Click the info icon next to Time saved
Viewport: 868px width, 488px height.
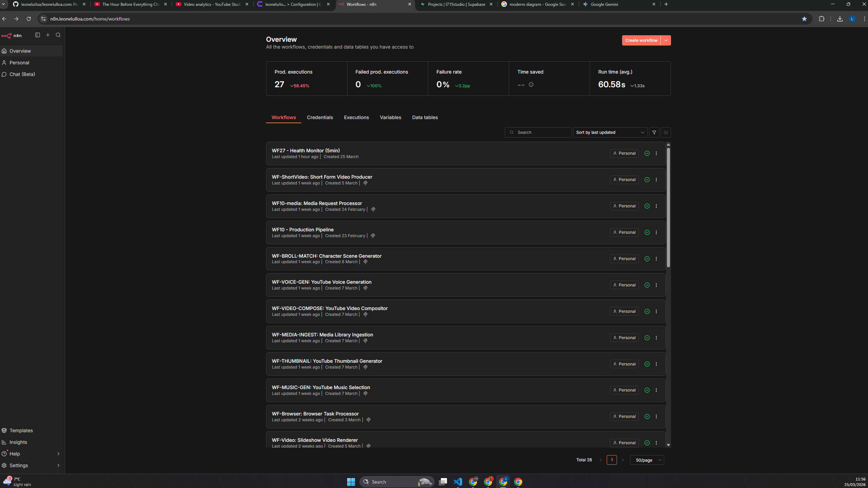click(531, 85)
